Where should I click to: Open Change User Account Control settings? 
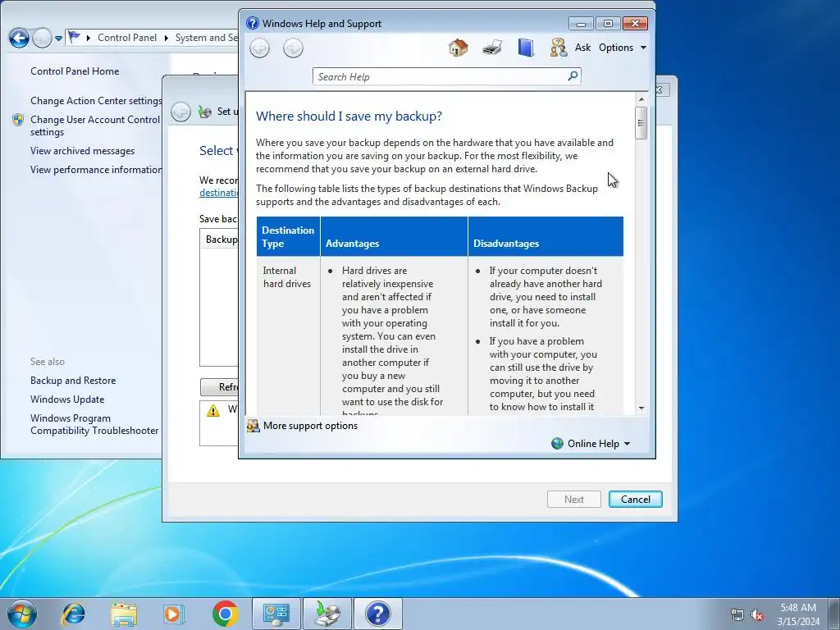pos(95,126)
